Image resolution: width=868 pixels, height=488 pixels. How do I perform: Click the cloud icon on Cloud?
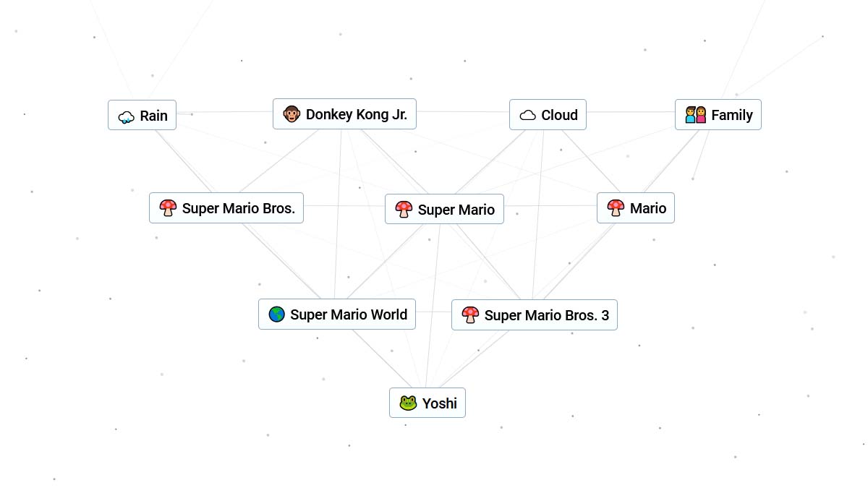[x=527, y=114]
